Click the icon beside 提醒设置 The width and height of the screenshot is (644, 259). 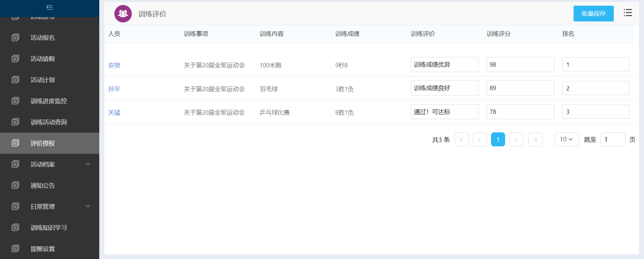(x=16, y=248)
